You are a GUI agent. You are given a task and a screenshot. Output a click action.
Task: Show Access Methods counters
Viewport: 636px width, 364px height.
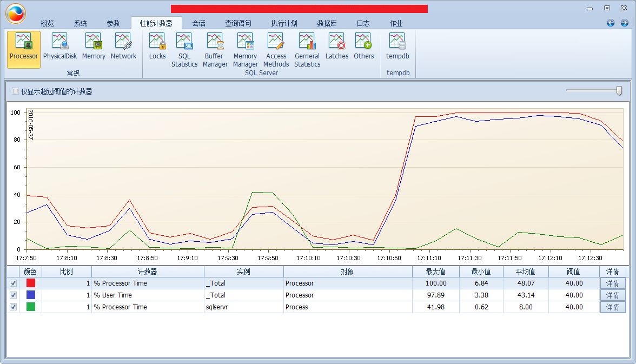point(276,50)
